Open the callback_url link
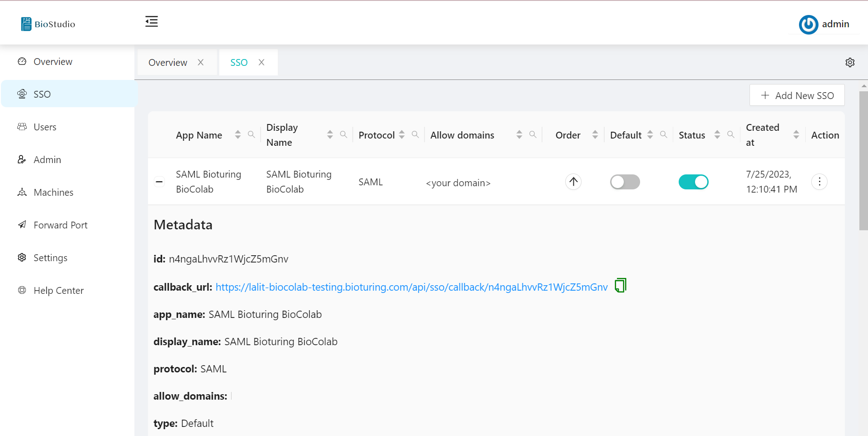This screenshot has height=436, width=868. pyautogui.click(x=411, y=287)
